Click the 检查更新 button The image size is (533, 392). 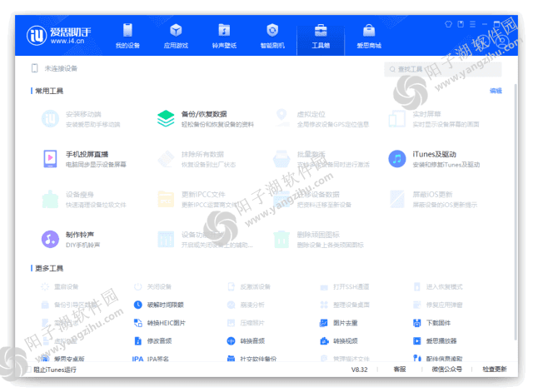pyautogui.click(x=494, y=369)
